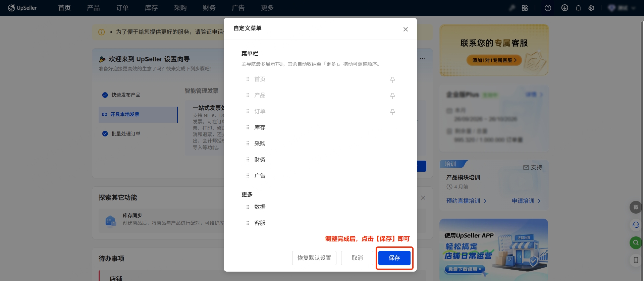Select the 批量处理订单 wizard step
This screenshot has width=644, height=281.
click(138, 134)
